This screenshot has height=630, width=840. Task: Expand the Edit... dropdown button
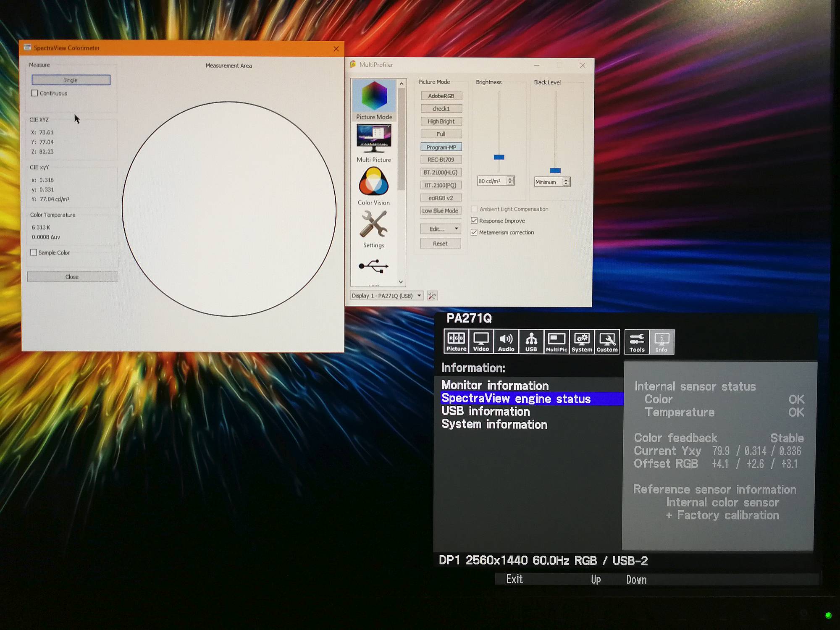tap(440, 229)
